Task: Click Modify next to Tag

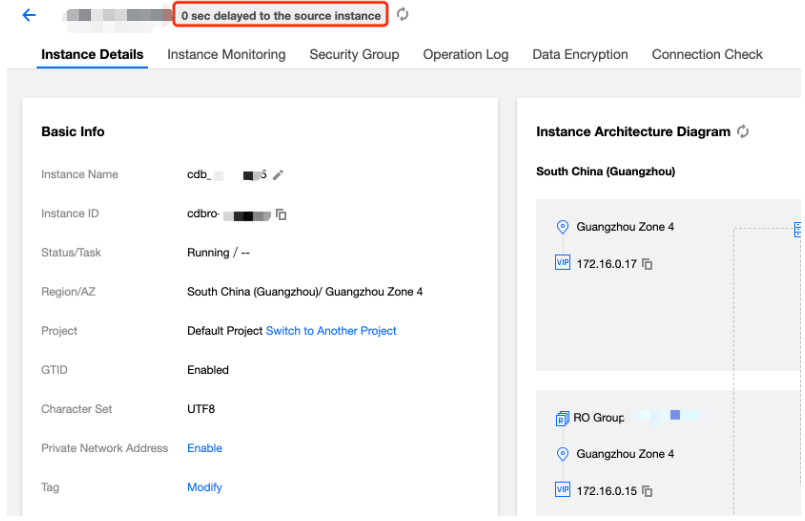Action: point(204,487)
